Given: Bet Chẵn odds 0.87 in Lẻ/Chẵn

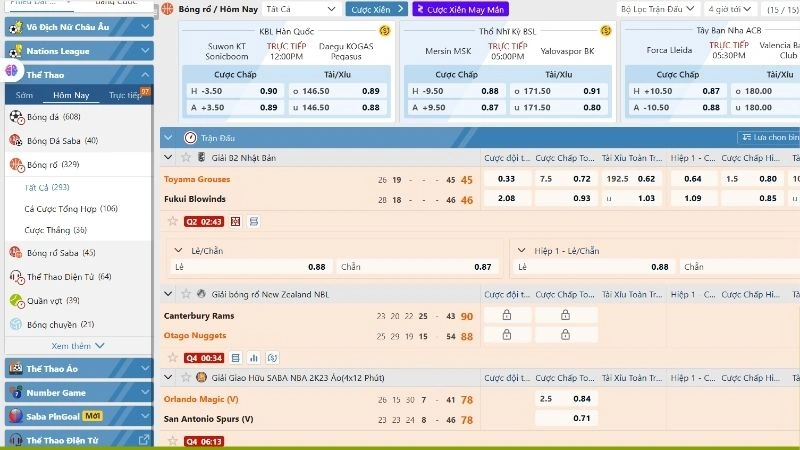Looking at the screenshot, I should tap(416, 267).
